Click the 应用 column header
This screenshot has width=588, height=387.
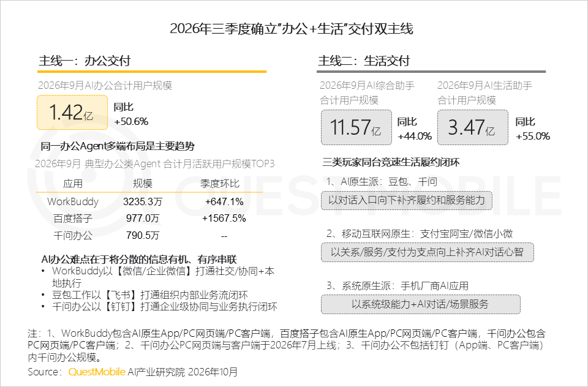pos(73,184)
